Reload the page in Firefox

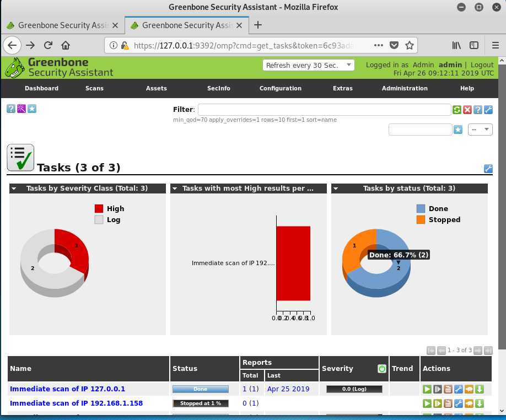click(x=48, y=45)
